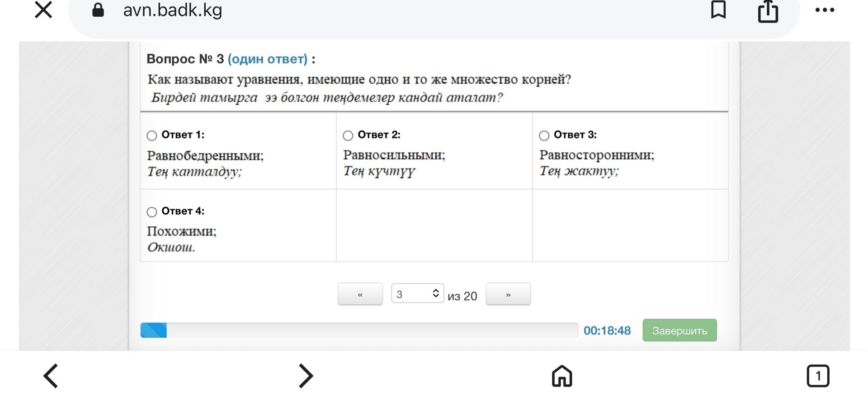Image resolution: width=868 pixels, height=401 pixels.
Task: Click the timer 00:18:48
Action: (x=607, y=331)
